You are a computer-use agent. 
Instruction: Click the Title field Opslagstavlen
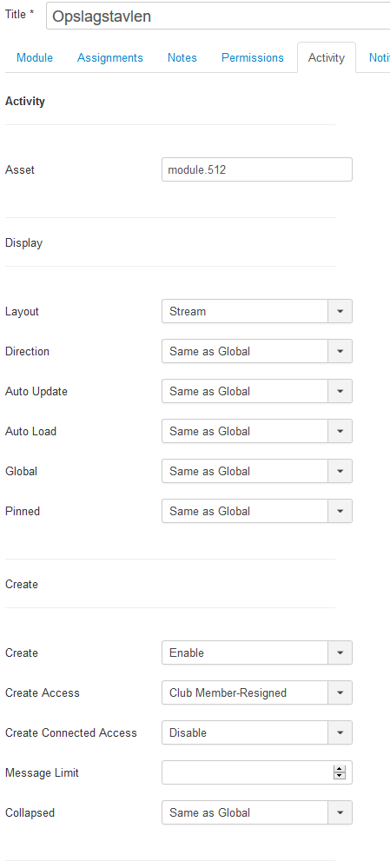click(218, 16)
